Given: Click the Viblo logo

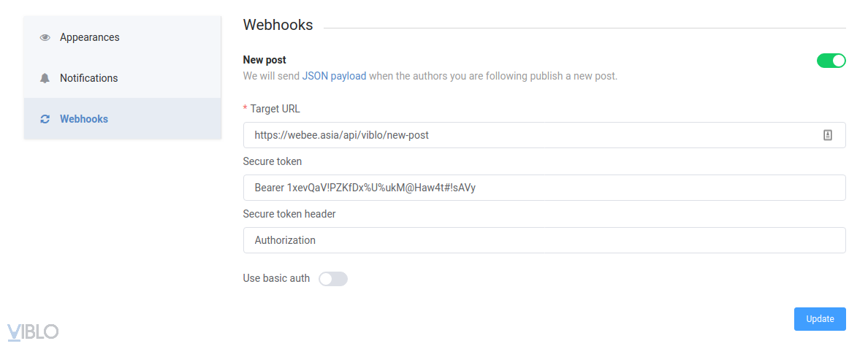Looking at the screenshot, I should (x=33, y=331).
